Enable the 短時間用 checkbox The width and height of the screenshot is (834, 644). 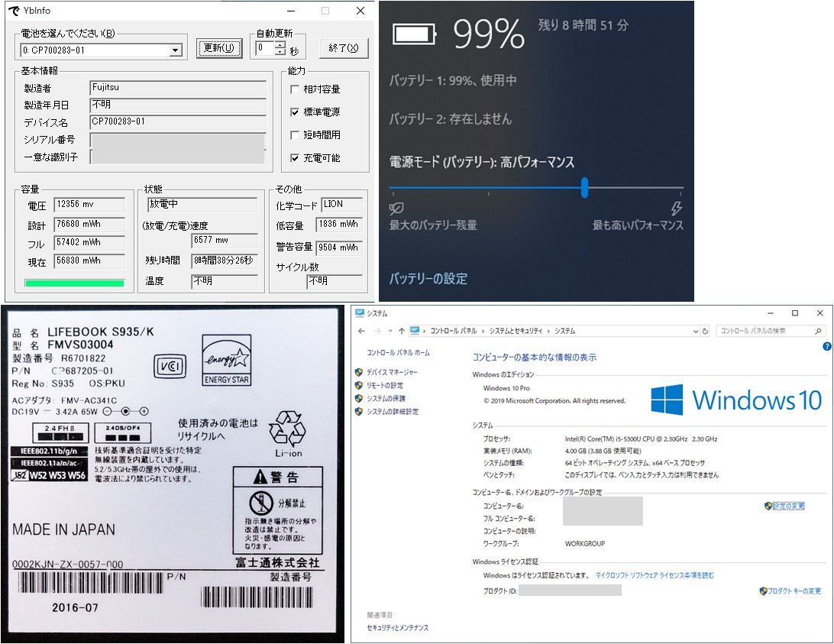click(295, 134)
